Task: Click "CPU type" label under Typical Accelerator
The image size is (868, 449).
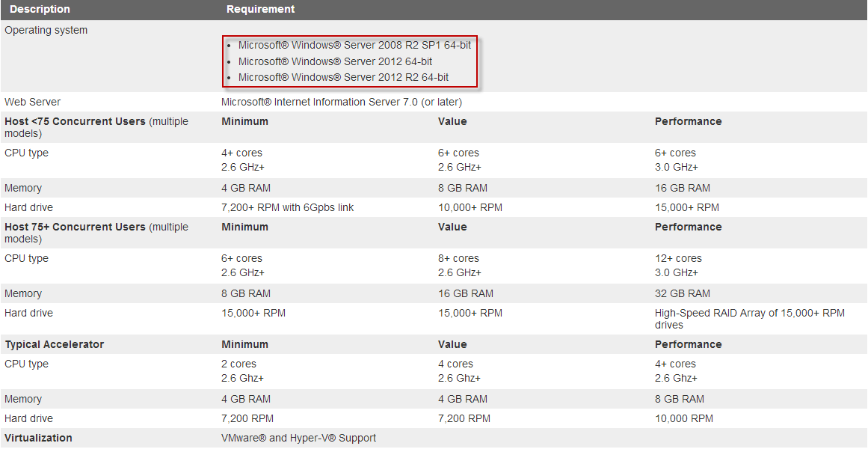Action: 27,364
